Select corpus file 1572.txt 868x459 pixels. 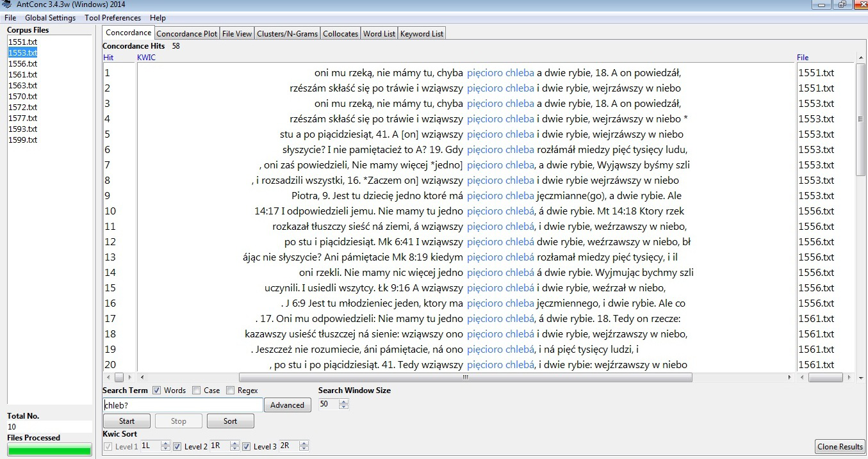coord(22,107)
